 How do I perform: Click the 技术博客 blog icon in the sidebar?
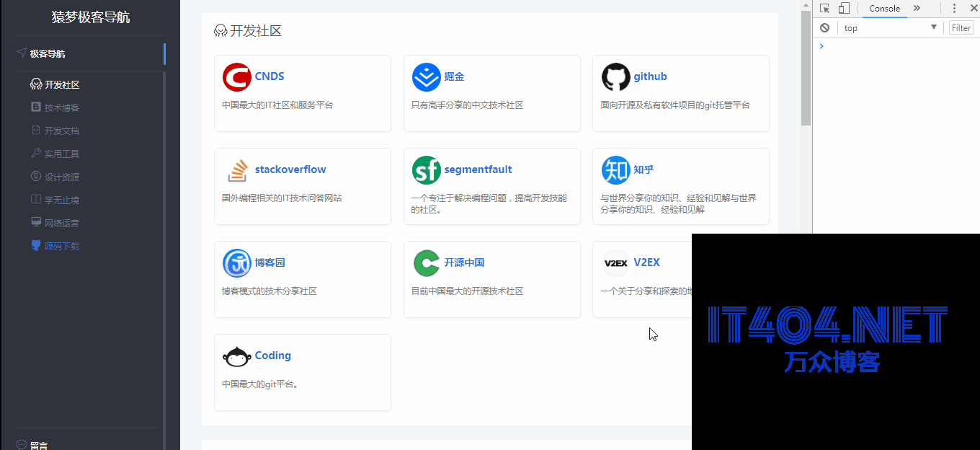point(36,107)
